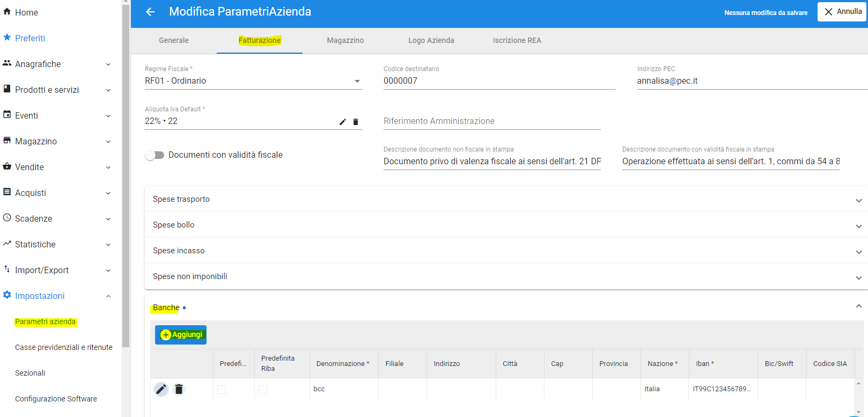The height and width of the screenshot is (417, 868).
Task: Click the Codice SIA column header
Action: point(830,364)
